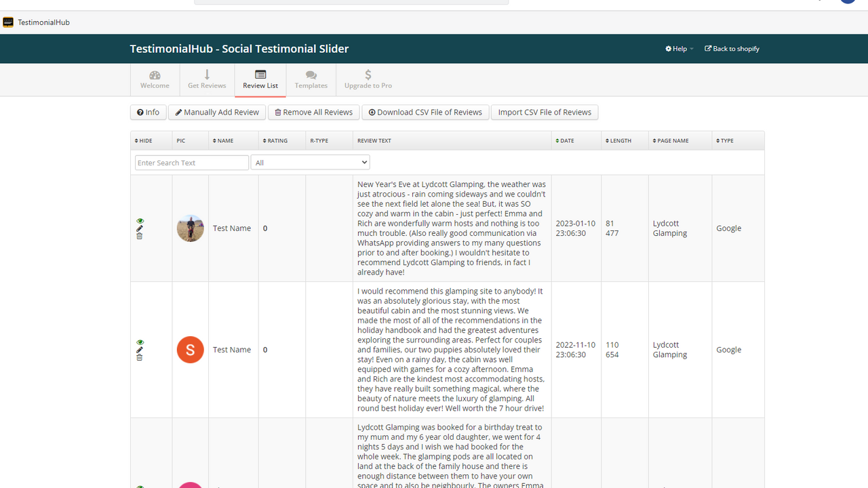Screen dimensions: 868x488
Task: Open the Templates speech-bubble tab
Action: pos(311,80)
